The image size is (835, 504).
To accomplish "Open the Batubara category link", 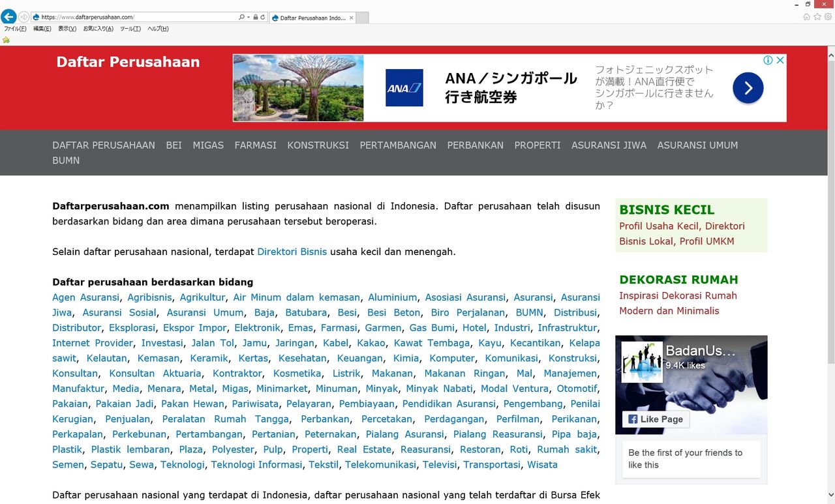I will (x=306, y=312).
